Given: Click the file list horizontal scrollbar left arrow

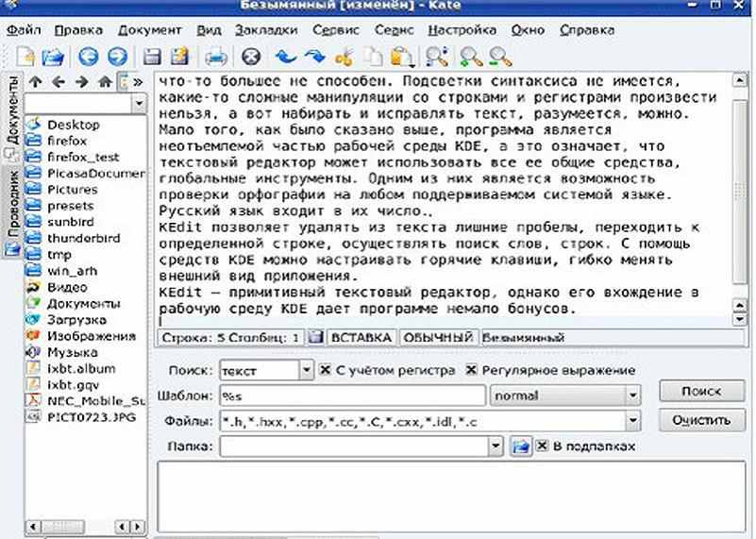Looking at the screenshot, I should [x=33, y=527].
